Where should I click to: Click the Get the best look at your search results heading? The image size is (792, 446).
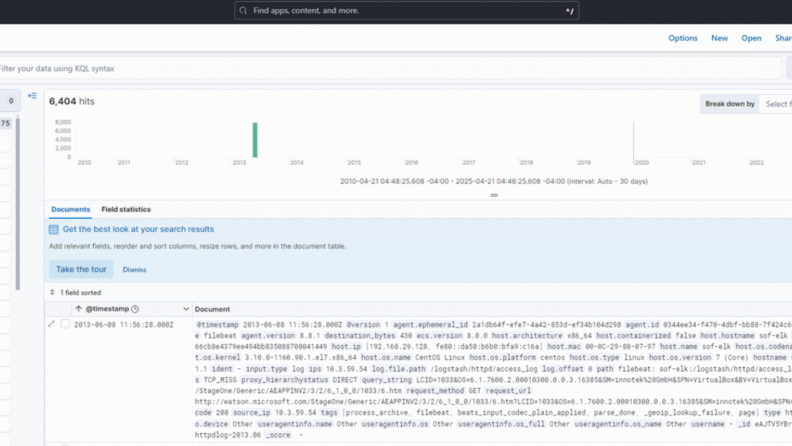pos(138,229)
